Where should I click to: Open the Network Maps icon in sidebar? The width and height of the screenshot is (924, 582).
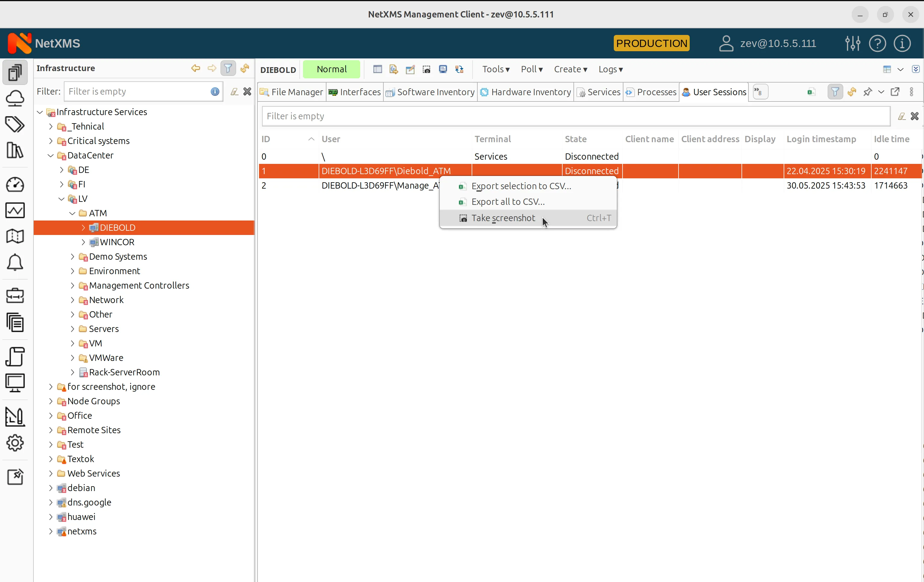[x=15, y=236]
